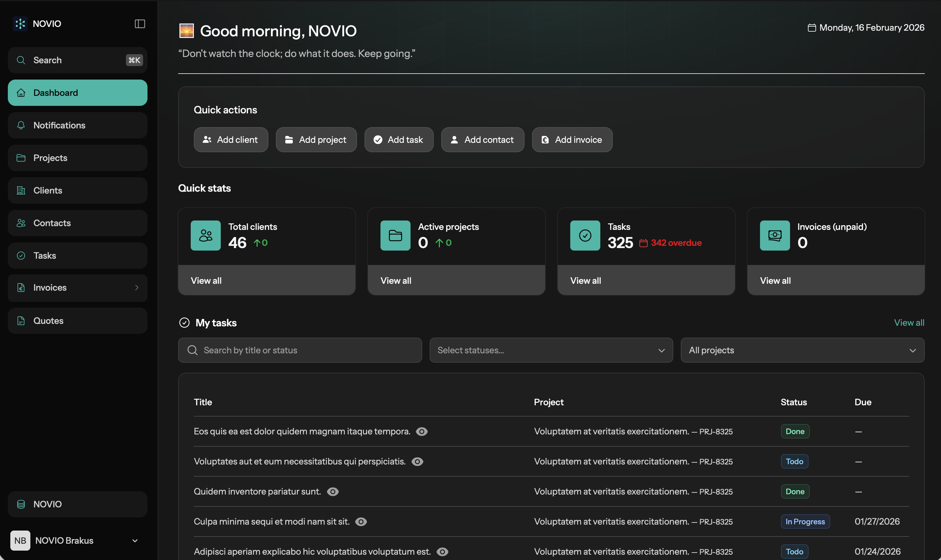
Task: Open Contacts via the people icon
Action: tap(21, 223)
